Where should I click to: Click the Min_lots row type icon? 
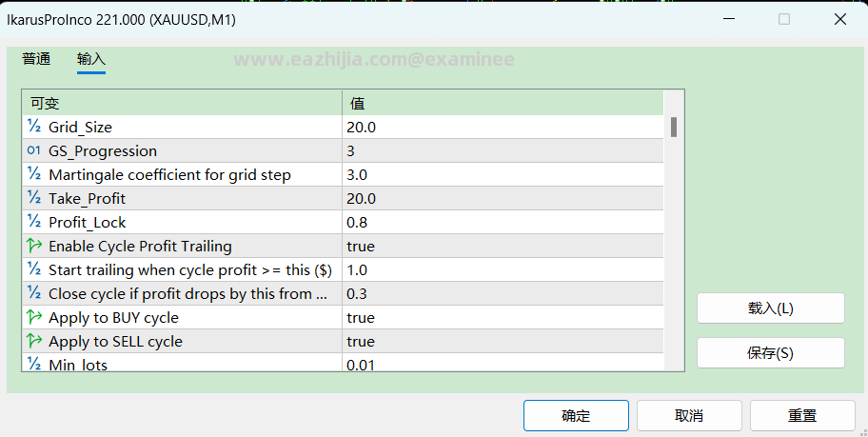33,364
